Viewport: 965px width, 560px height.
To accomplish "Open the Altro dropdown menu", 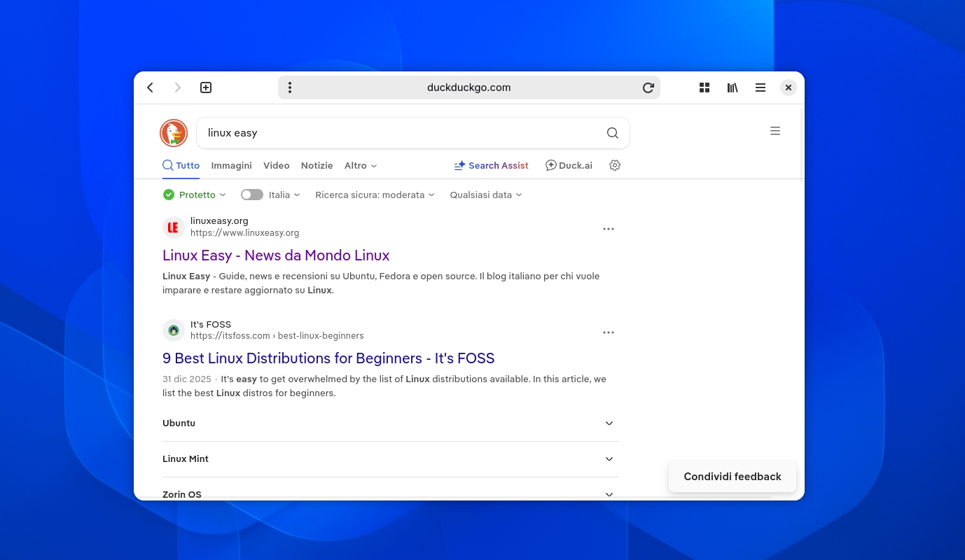I will tap(361, 165).
